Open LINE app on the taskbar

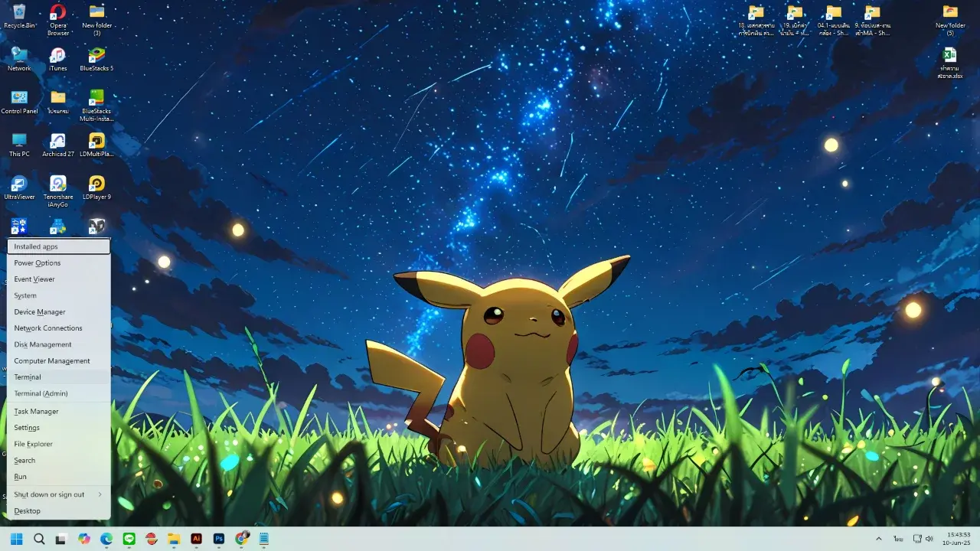pos(129,539)
